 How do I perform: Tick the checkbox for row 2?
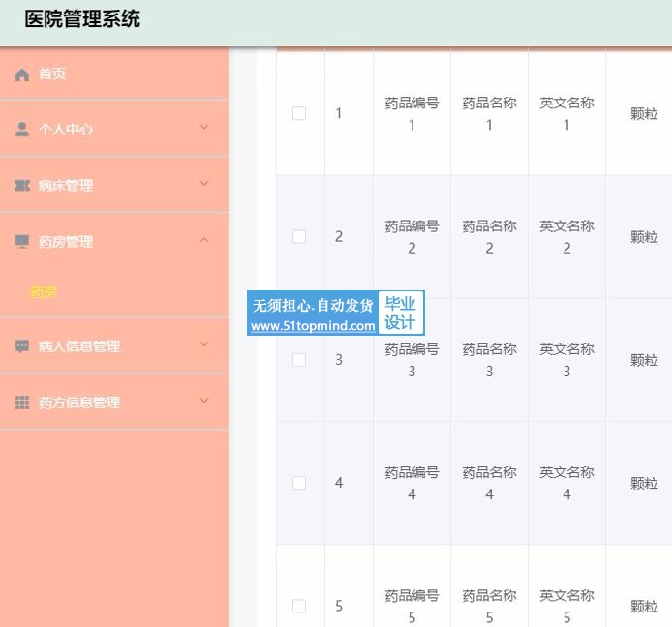(x=299, y=236)
